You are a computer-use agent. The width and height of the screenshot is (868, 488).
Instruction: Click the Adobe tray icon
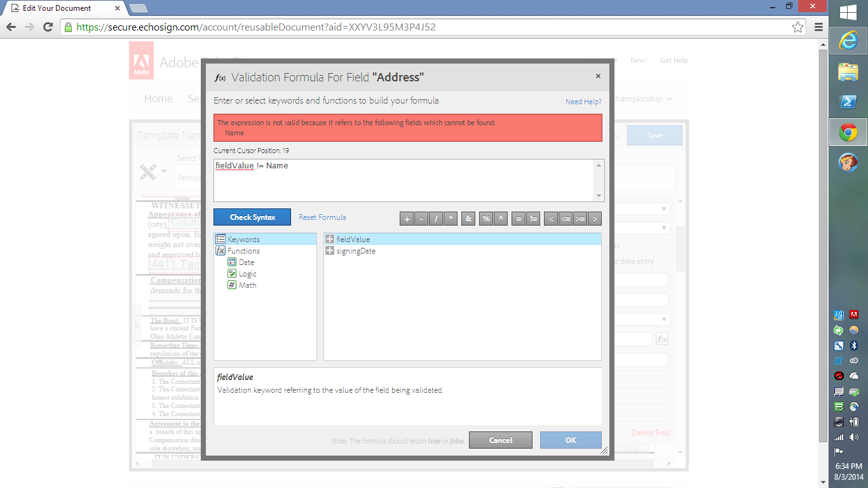pyautogui.click(x=855, y=315)
